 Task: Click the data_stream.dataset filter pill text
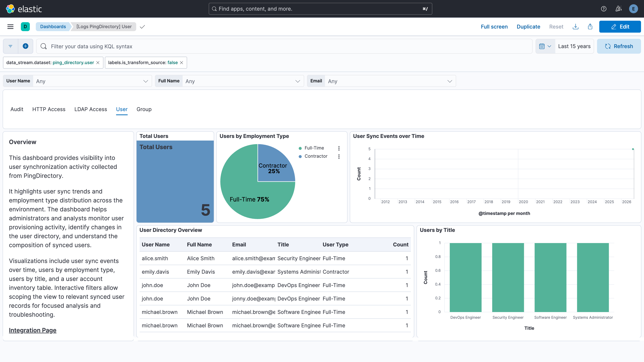tap(50, 62)
